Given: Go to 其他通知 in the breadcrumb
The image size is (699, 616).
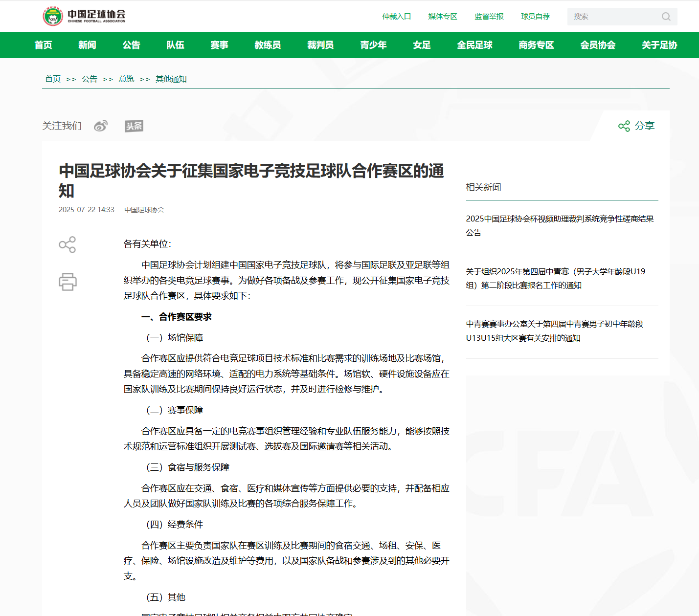Looking at the screenshot, I should point(171,79).
